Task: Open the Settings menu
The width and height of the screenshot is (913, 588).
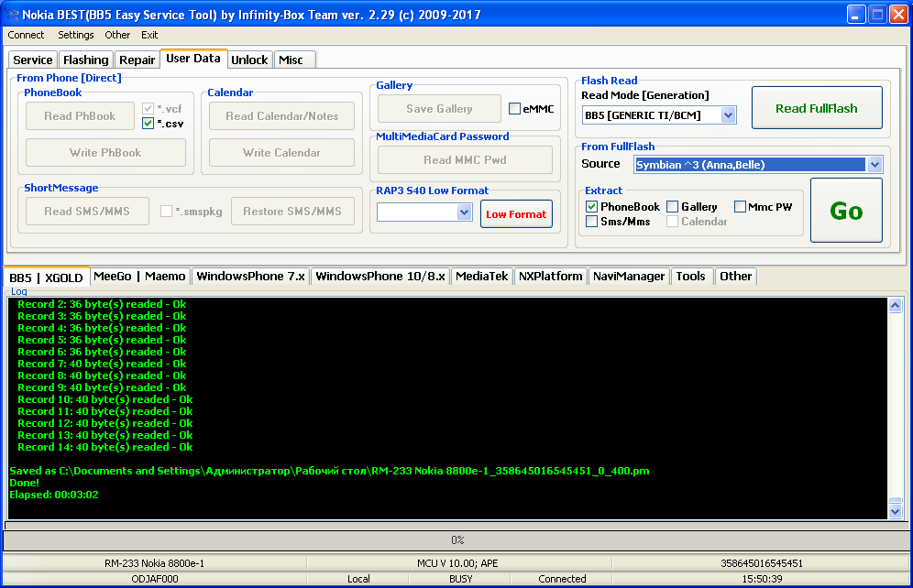Action: (76, 35)
